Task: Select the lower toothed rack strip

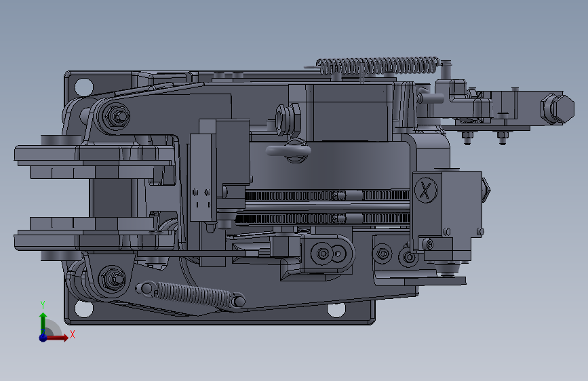Action: tap(323, 219)
